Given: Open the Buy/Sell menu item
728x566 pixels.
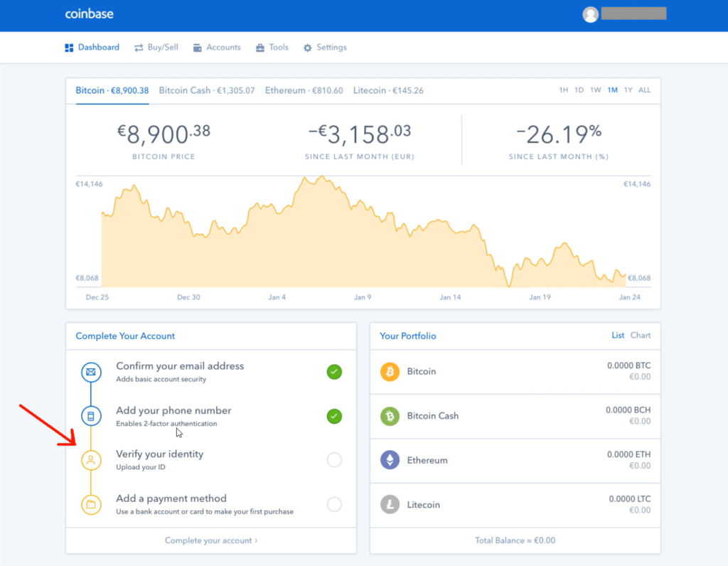Looking at the screenshot, I should tap(156, 48).
